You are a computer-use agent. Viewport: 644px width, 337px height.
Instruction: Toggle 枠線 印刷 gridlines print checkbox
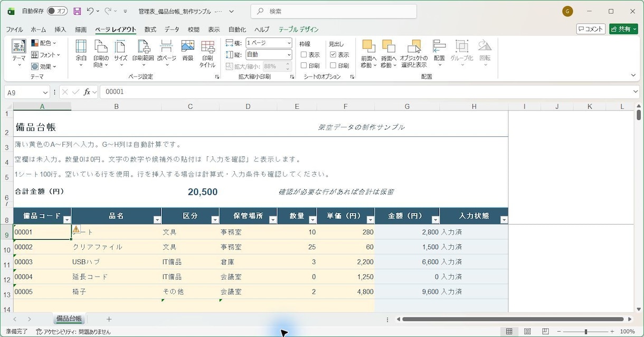304,65
